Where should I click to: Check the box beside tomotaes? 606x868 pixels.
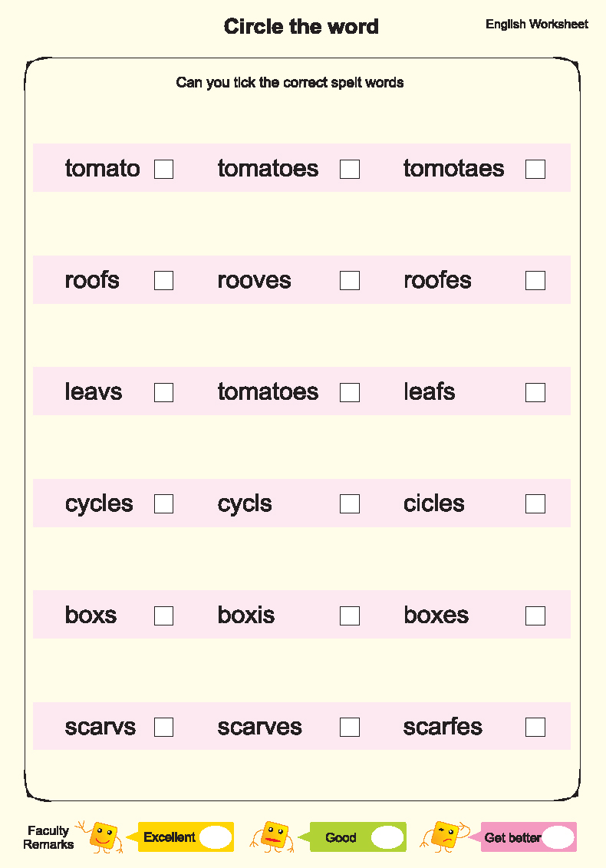click(x=535, y=170)
